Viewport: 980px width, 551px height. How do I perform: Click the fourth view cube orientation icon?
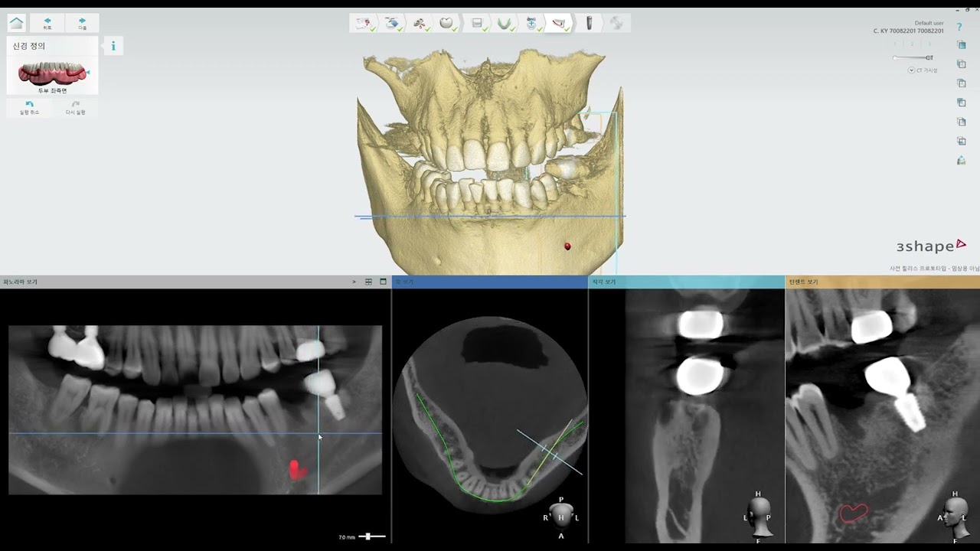point(962,103)
